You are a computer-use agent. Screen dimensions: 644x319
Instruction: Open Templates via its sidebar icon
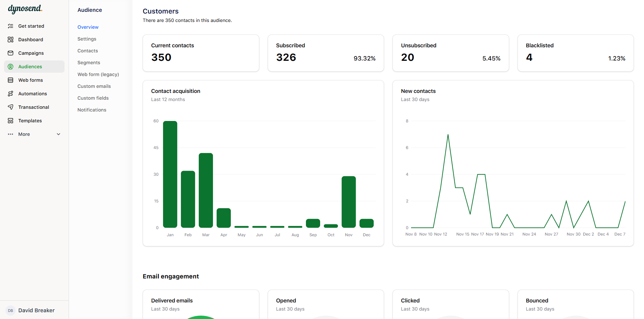10,120
